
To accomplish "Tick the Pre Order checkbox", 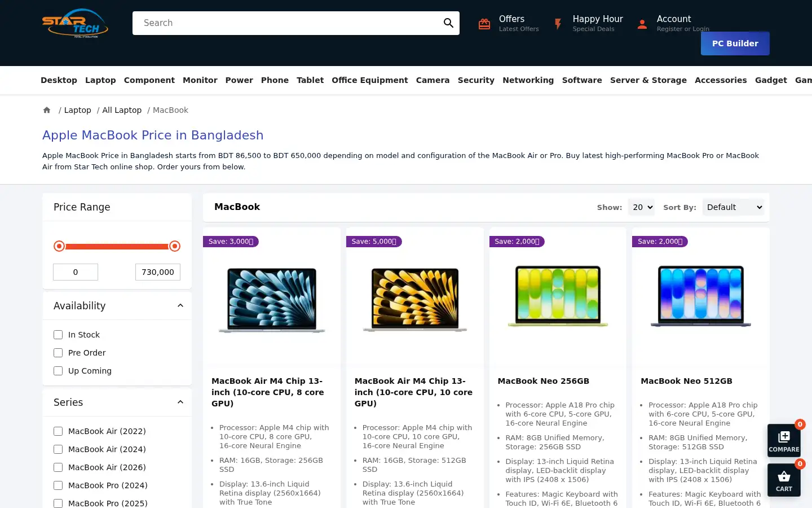I will click(x=58, y=353).
